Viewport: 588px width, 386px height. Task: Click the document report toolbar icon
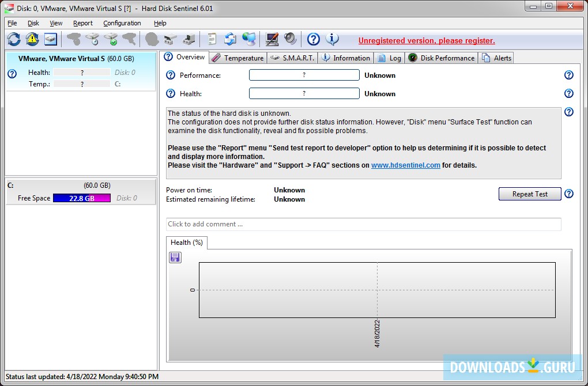point(212,39)
